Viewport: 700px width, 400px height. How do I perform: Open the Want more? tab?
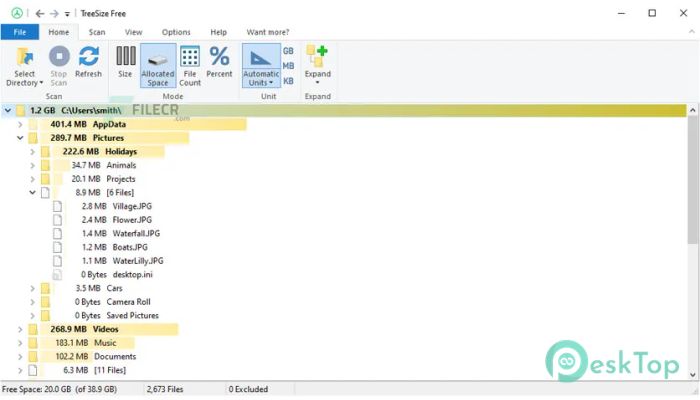[268, 32]
